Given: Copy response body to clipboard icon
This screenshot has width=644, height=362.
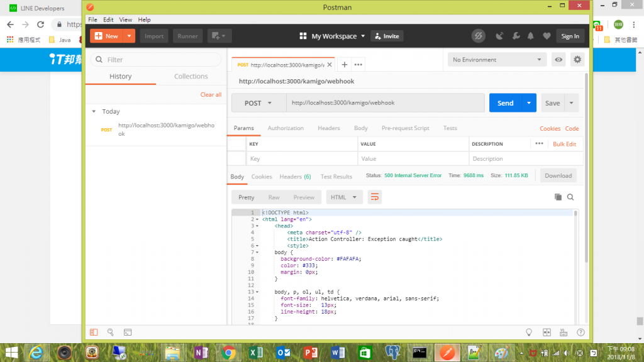Looking at the screenshot, I should pyautogui.click(x=558, y=197).
